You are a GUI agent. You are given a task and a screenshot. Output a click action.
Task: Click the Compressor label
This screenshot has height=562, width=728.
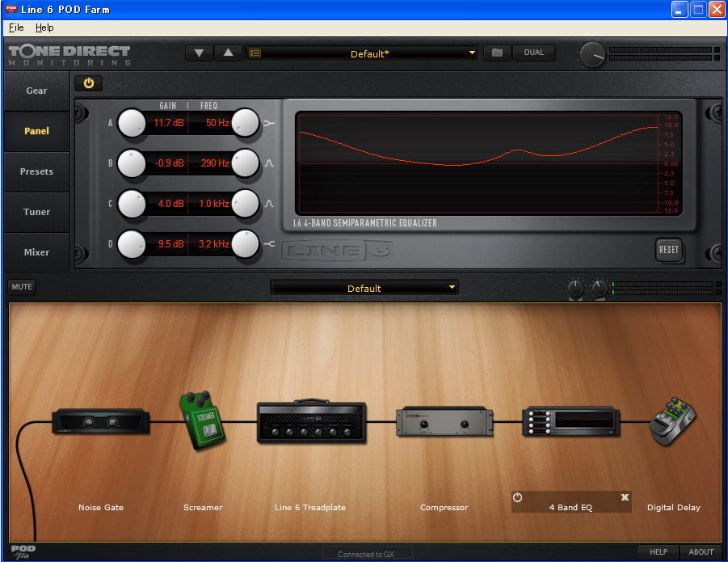(x=444, y=508)
